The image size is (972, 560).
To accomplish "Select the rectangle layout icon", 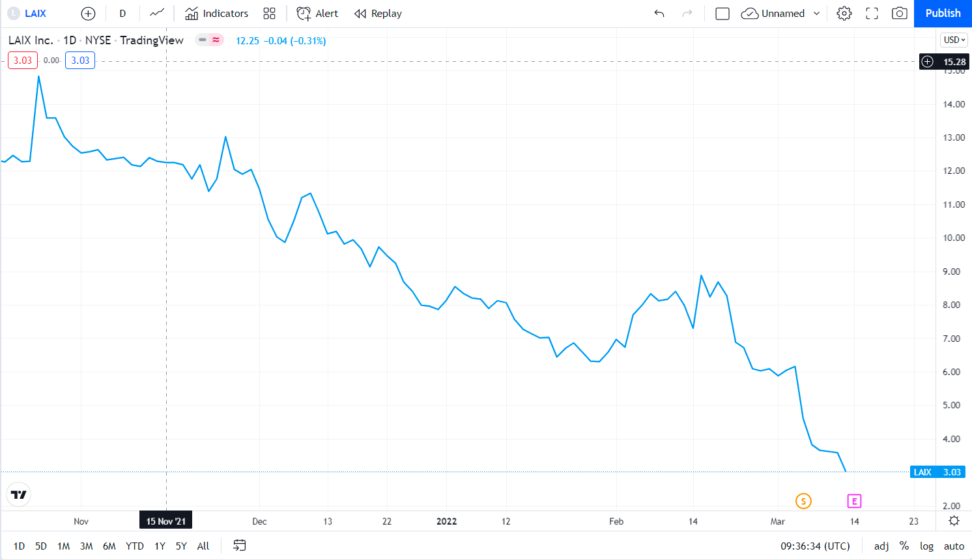I will pos(722,14).
